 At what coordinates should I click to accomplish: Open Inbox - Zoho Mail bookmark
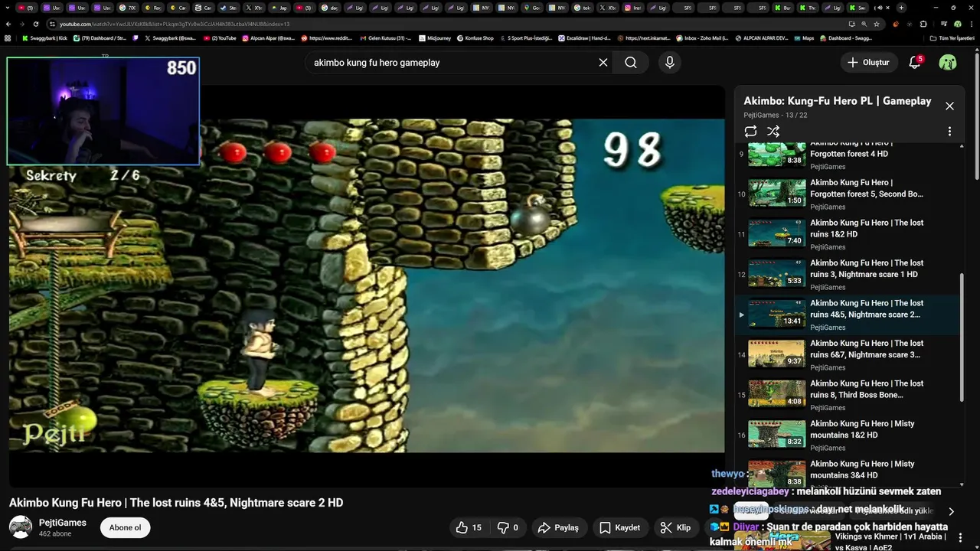coord(702,37)
